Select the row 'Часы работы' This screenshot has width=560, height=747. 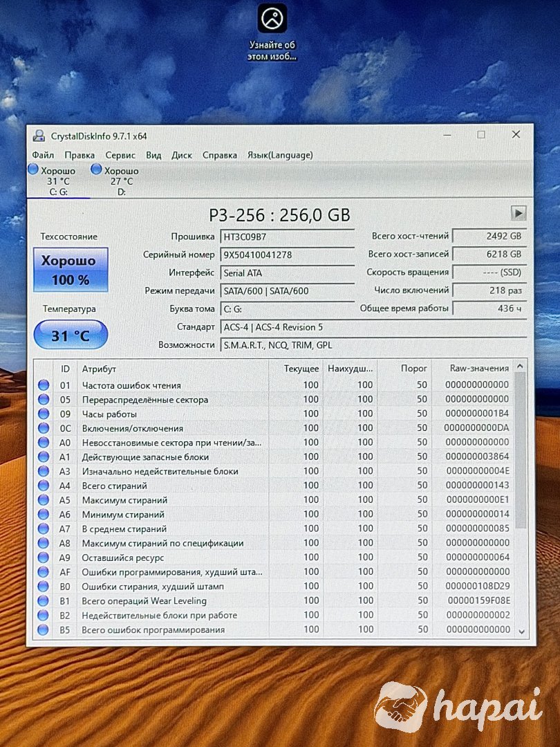(x=274, y=414)
